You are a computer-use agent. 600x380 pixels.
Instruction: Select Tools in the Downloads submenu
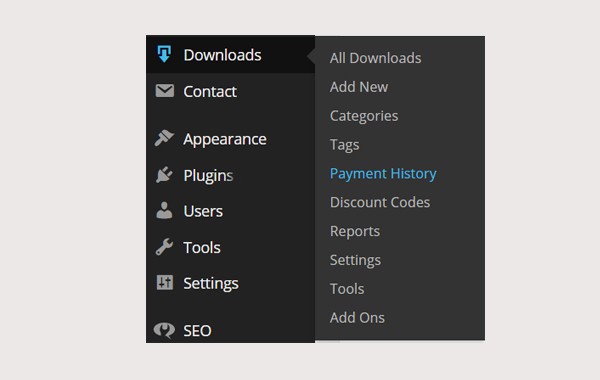click(347, 289)
